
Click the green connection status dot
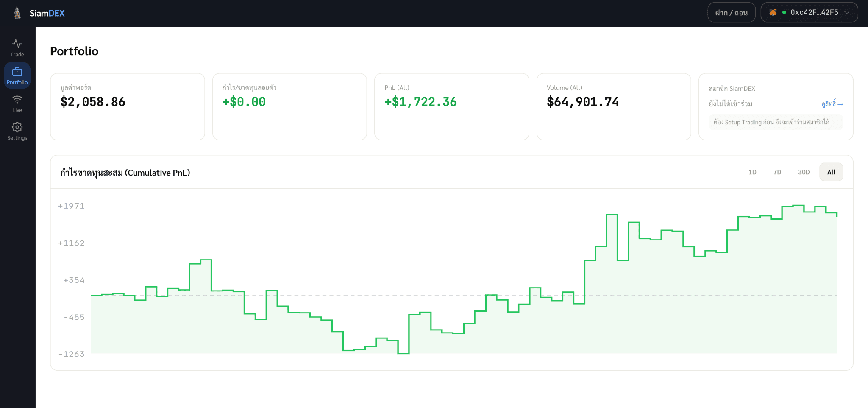point(784,13)
